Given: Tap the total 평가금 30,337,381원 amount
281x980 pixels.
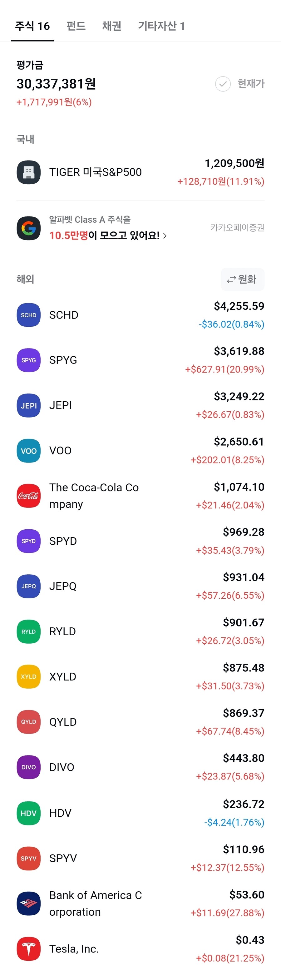Looking at the screenshot, I should point(56,84).
